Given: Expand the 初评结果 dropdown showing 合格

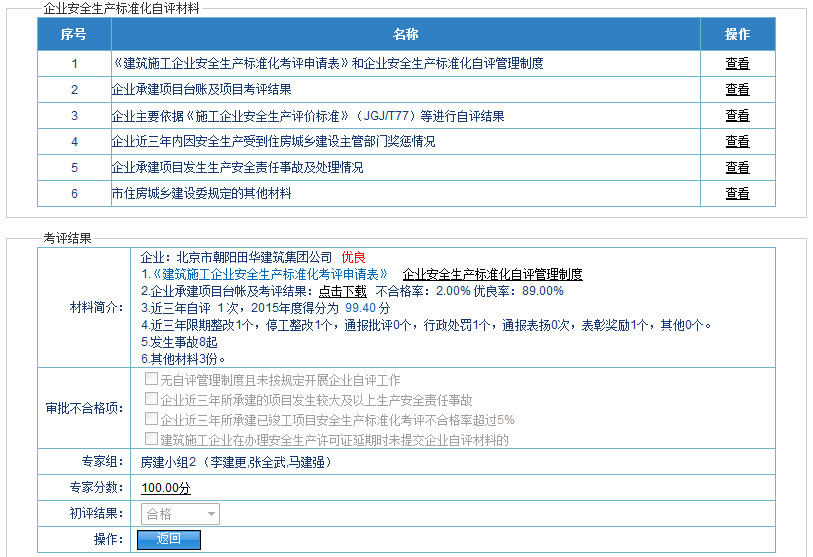Looking at the screenshot, I should [x=180, y=514].
